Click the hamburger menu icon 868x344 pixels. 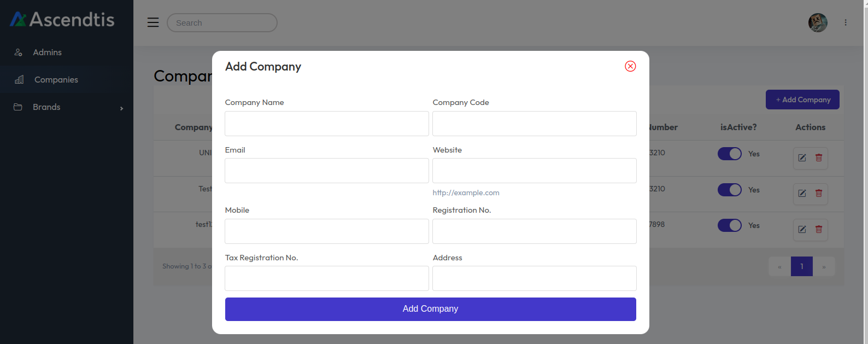click(153, 22)
